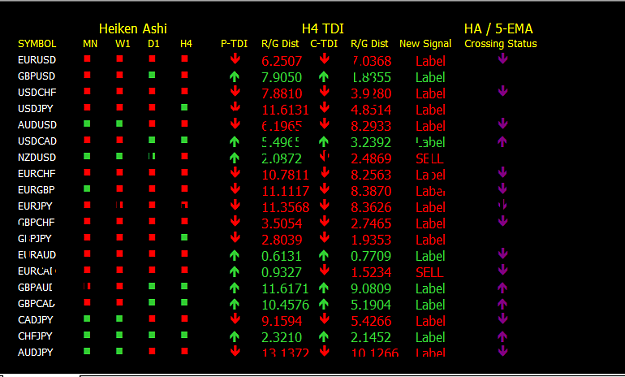
Task: Select the USDCHF symbol row label
Action: coord(37,92)
